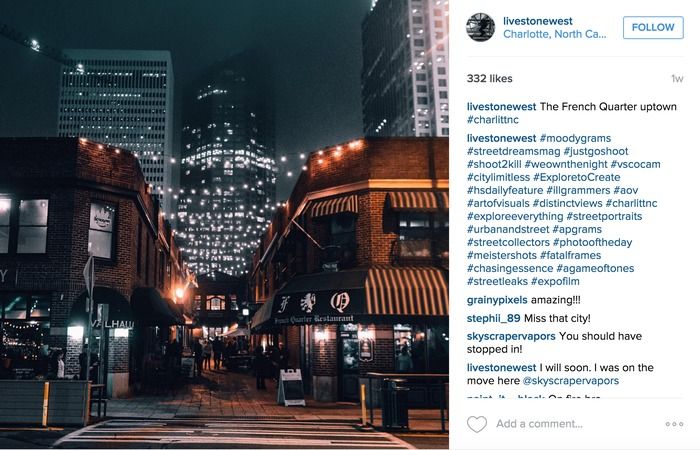Open the #streetdreamsmag hashtag
The width and height of the screenshot is (700, 450).
pyautogui.click(x=513, y=151)
